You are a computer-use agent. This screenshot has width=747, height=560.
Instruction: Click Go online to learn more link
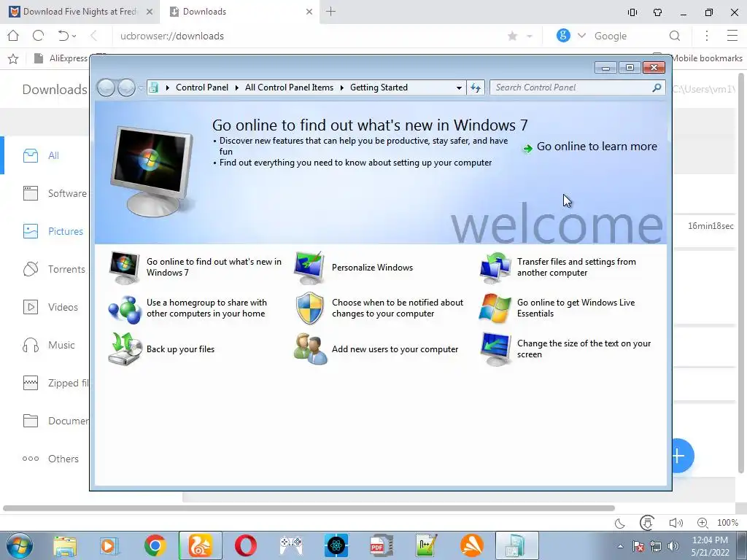(x=589, y=147)
